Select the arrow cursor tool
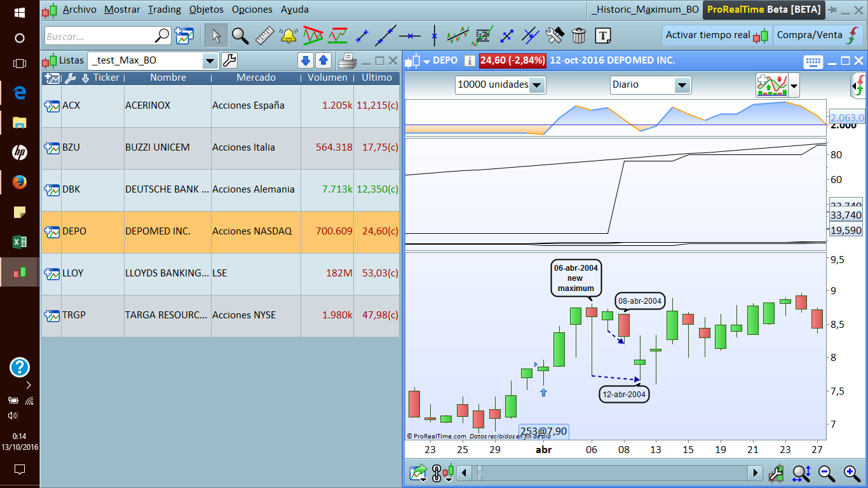The width and height of the screenshot is (868, 488). point(216,36)
